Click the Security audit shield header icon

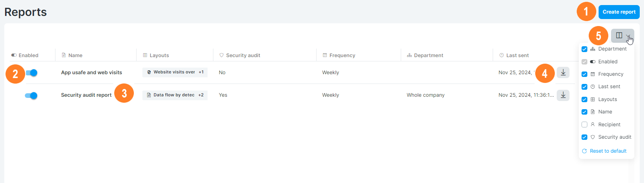(222, 55)
